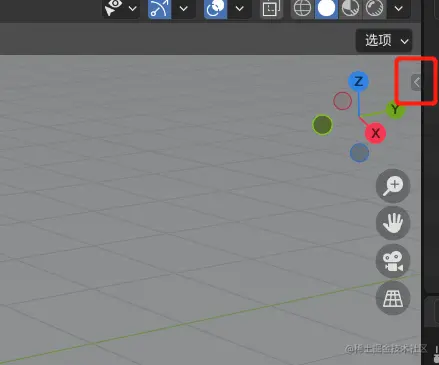439x365 pixels.
Task: Click the zoom magnifier viewport button
Action: [x=393, y=186]
